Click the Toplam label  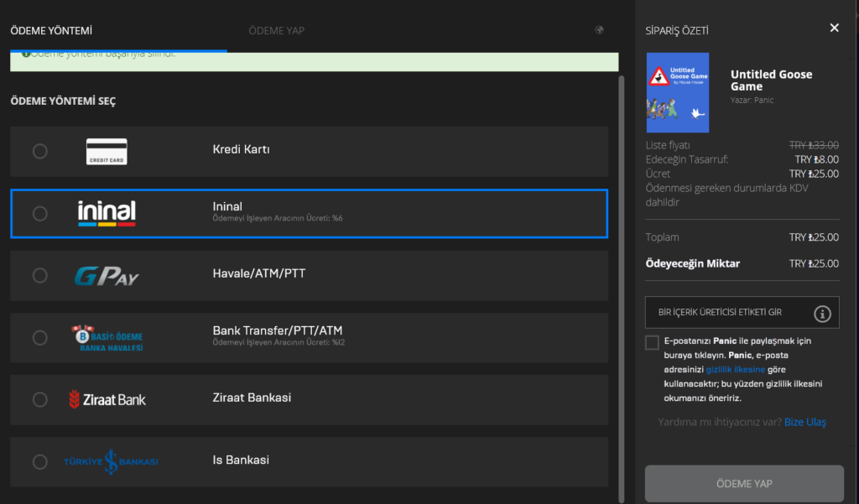pos(663,237)
